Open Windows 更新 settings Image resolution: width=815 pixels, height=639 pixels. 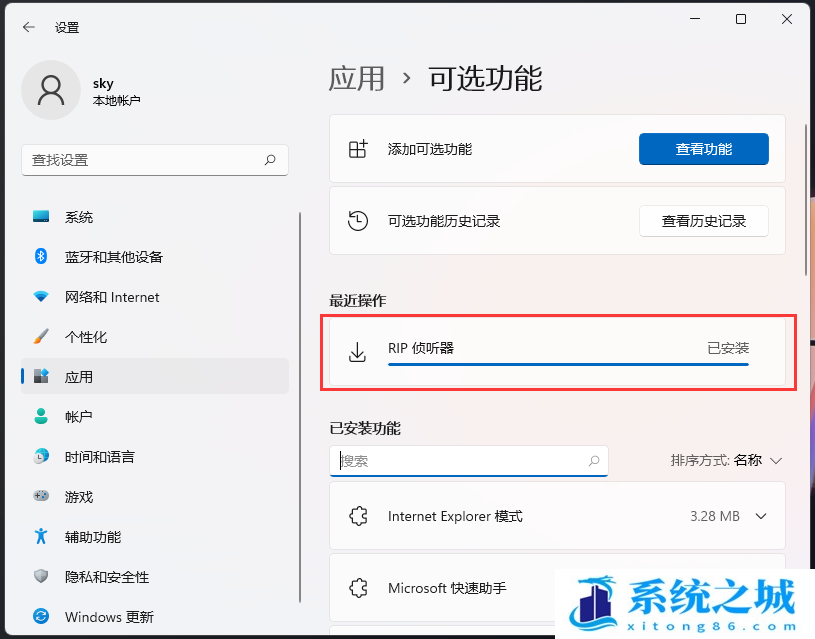coord(155,616)
